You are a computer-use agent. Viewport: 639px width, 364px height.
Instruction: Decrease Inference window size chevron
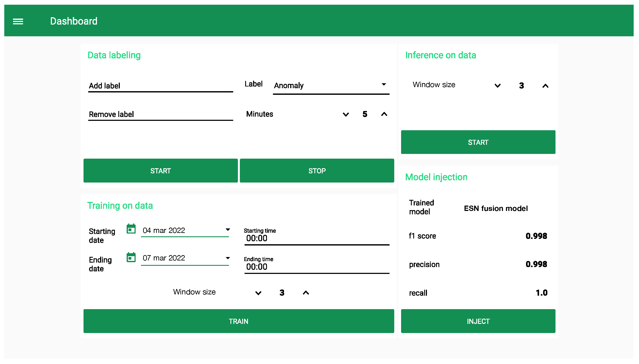click(498, 86)
